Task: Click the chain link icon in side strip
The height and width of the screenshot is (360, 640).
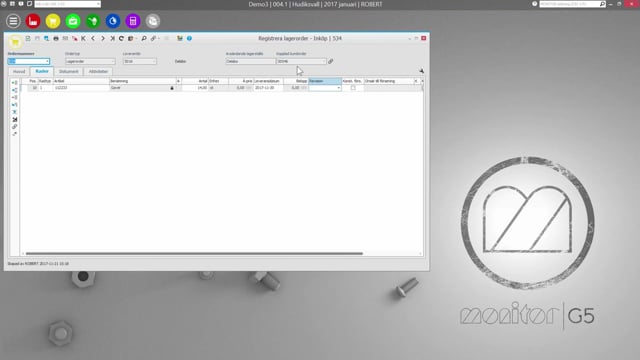Action: 15,127
